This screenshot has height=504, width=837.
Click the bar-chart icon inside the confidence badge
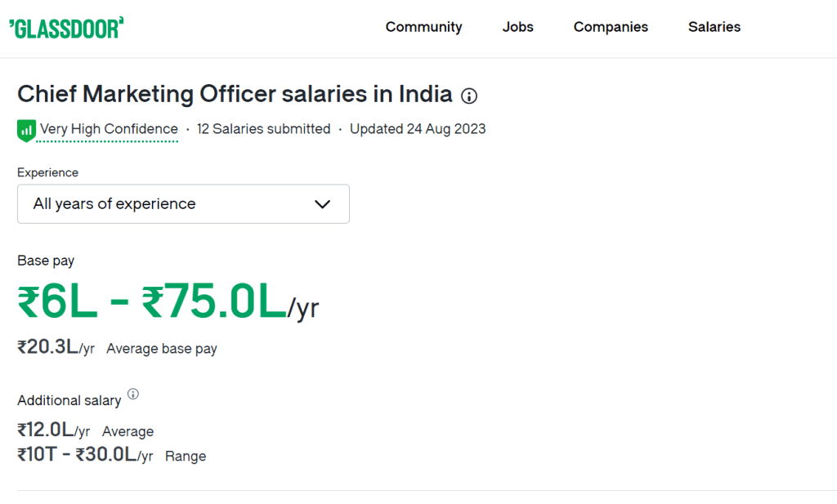click(x=25, y=129)
